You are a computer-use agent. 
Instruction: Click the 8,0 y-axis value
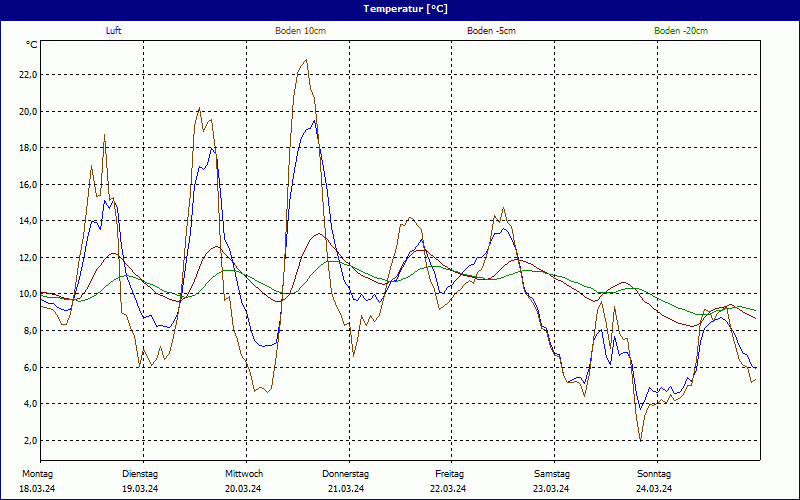pyautogui.click(x=30, y=331)
